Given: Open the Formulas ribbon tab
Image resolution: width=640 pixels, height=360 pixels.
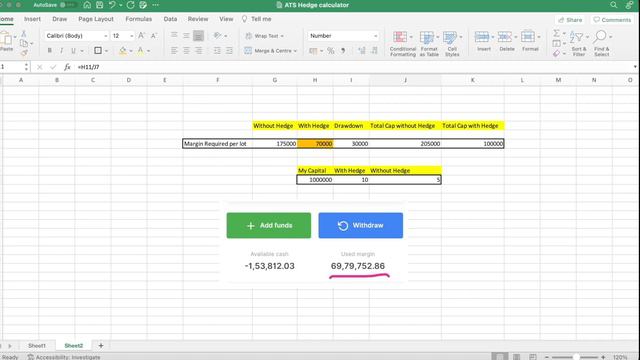Looking at the screenshot, I should pos(138,19).
